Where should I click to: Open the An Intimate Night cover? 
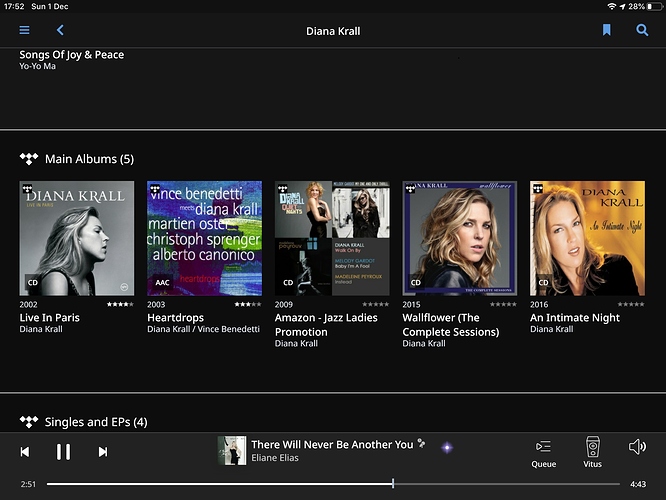[x=587, y=238]
